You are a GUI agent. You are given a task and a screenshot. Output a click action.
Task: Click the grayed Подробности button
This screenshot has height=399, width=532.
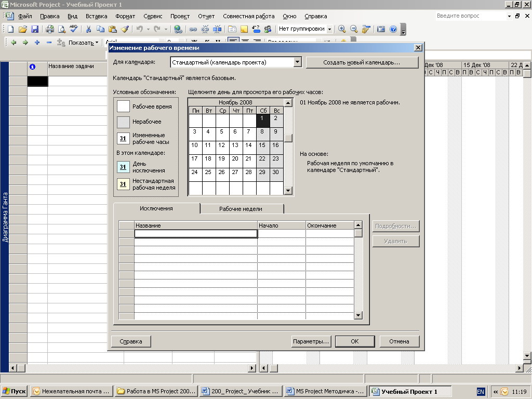pos(395,226)
